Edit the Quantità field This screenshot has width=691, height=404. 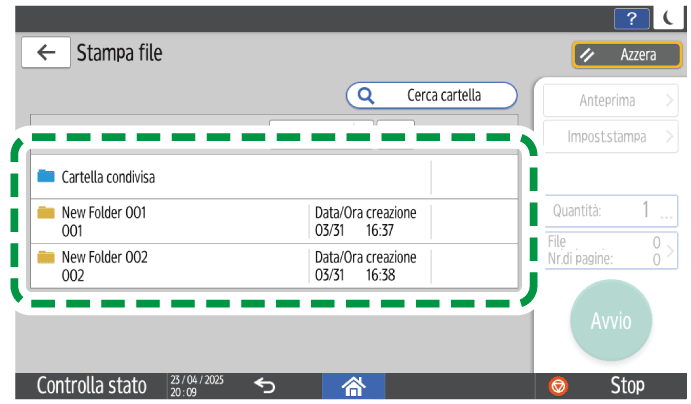click(x=611, y=211)
